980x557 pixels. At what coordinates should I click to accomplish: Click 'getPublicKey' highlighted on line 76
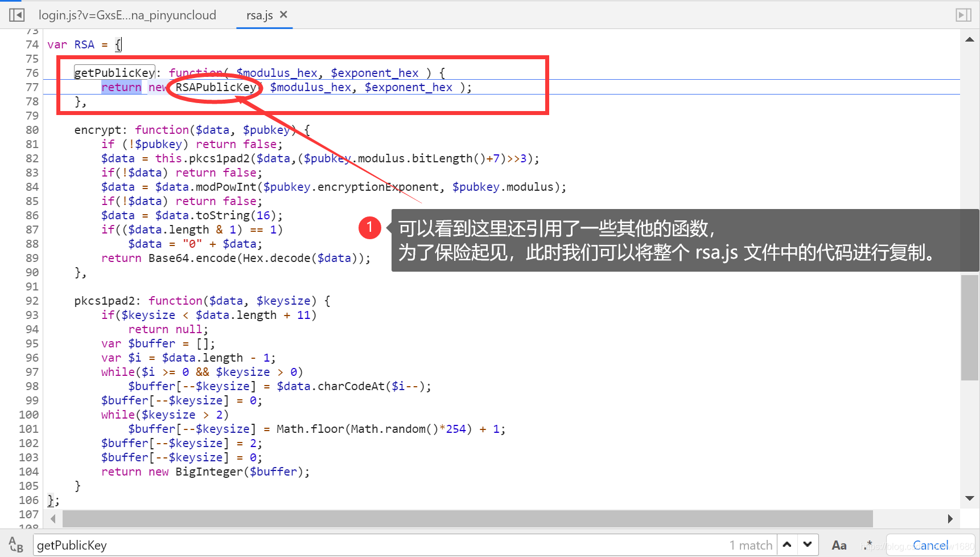click(x=114, y=73)
